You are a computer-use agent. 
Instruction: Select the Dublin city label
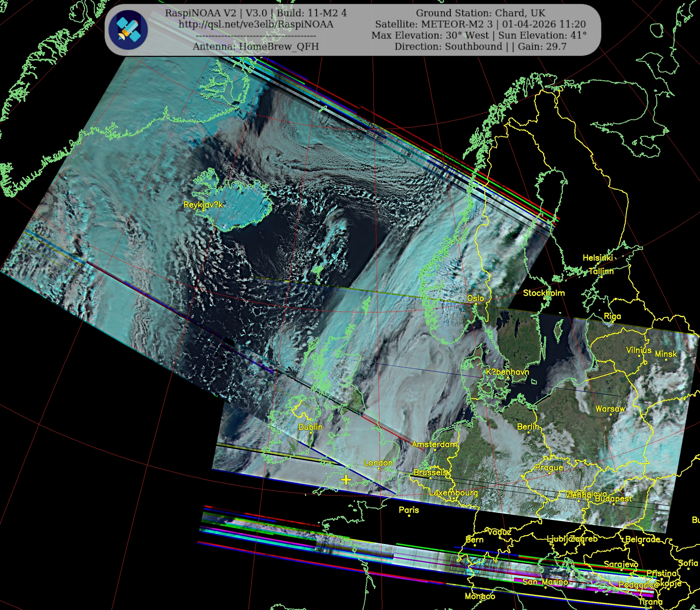310,427
